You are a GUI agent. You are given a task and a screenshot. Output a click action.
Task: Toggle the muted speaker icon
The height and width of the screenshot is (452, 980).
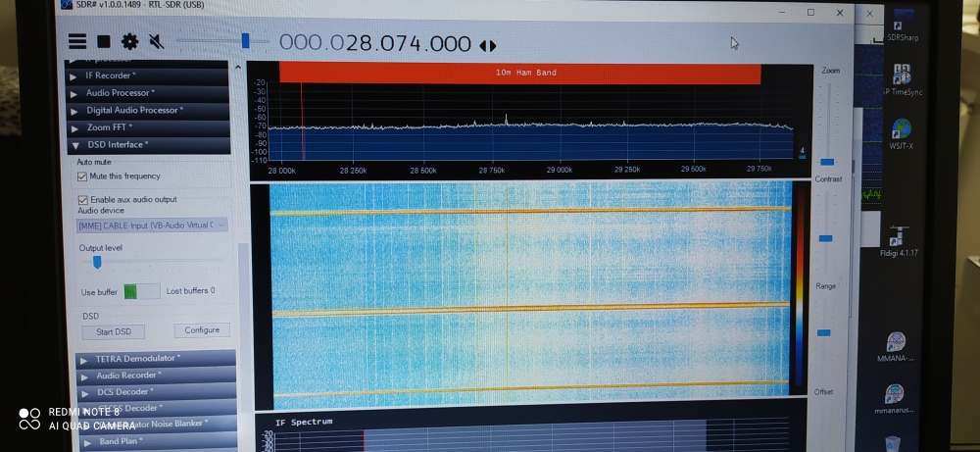point(156,41)
